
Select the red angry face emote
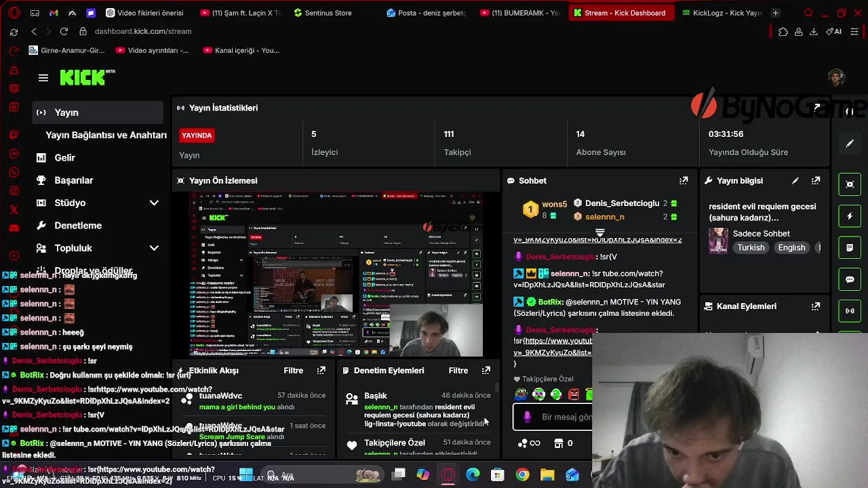(574, 394)
